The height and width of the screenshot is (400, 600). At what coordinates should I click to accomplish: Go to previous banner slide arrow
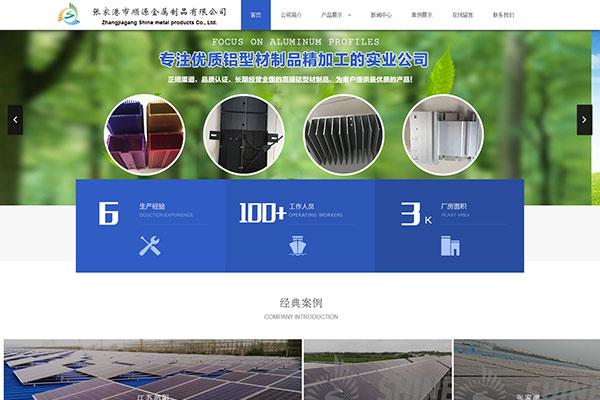click(x=15, y=120)
